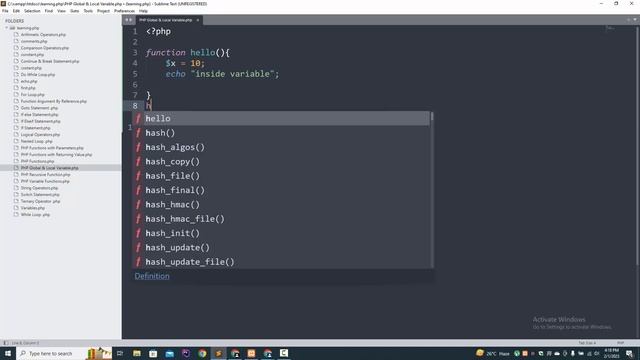Viewport: 640px width, 360px height.
Task: Click the PHP syntax selector in status bar
Action: (x=620, y=343)
